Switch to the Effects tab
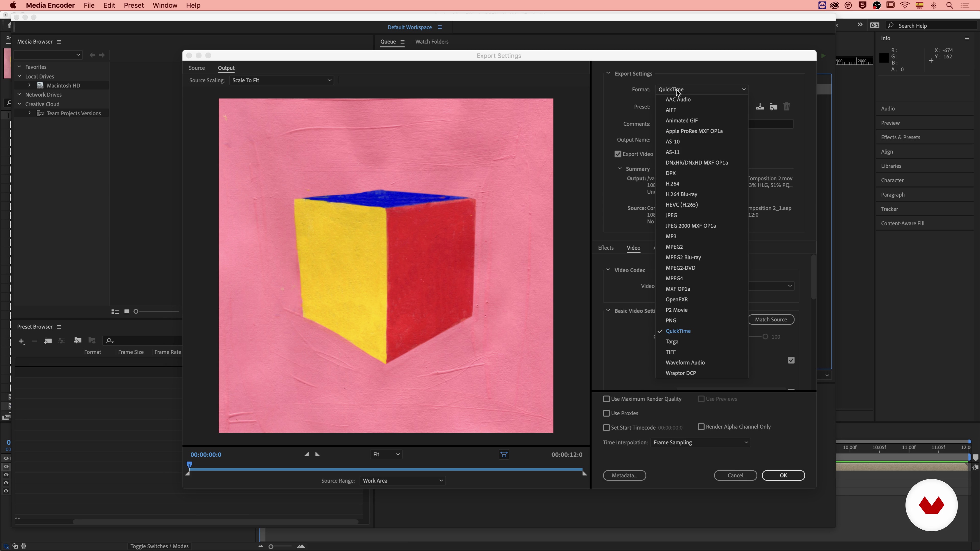 [606, 248]
